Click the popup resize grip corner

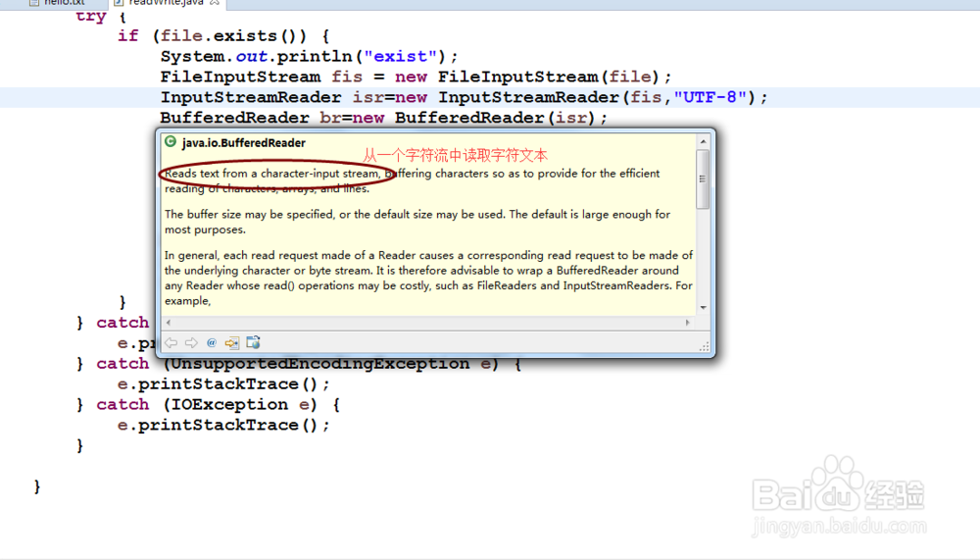(704, 346)
